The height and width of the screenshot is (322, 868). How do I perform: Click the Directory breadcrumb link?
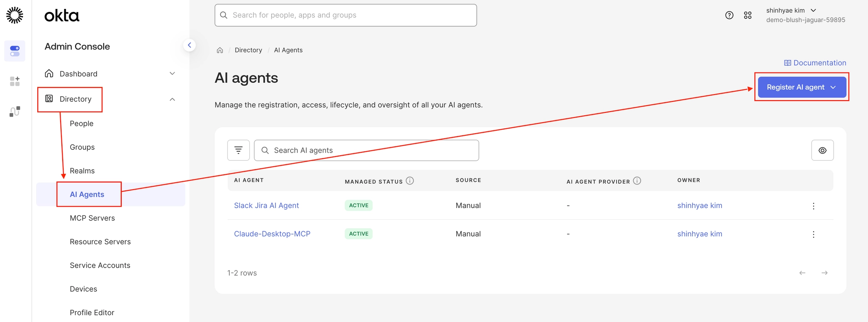[248, 50]
